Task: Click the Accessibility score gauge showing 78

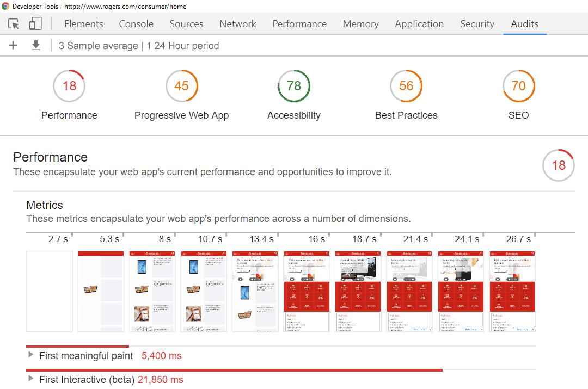Action: coord(293,86)
